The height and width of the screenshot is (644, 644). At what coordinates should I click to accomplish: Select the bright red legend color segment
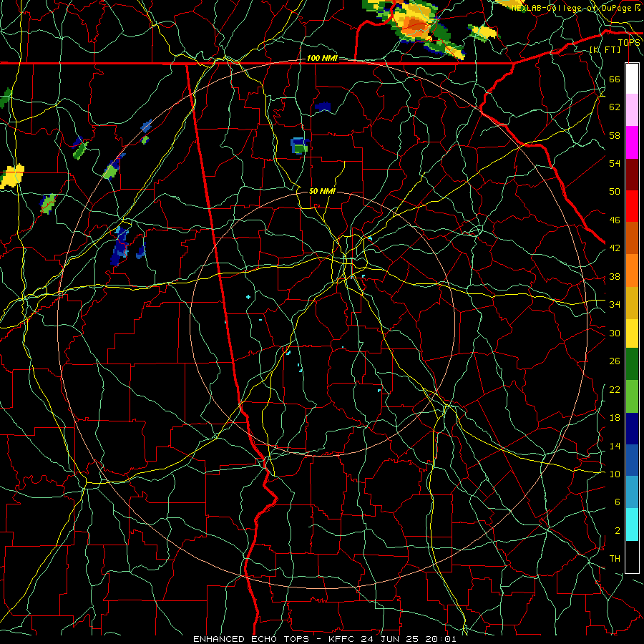(632, 206)
